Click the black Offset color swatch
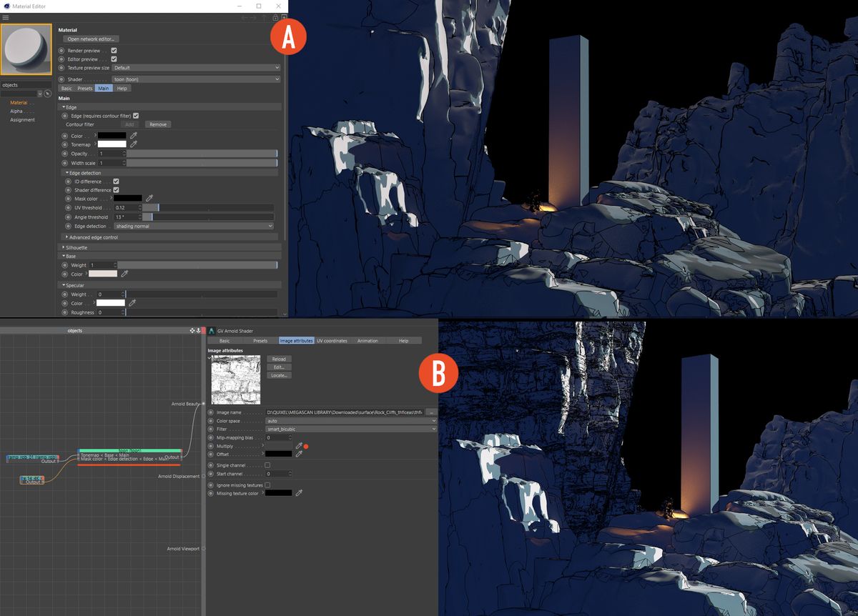 279,454
